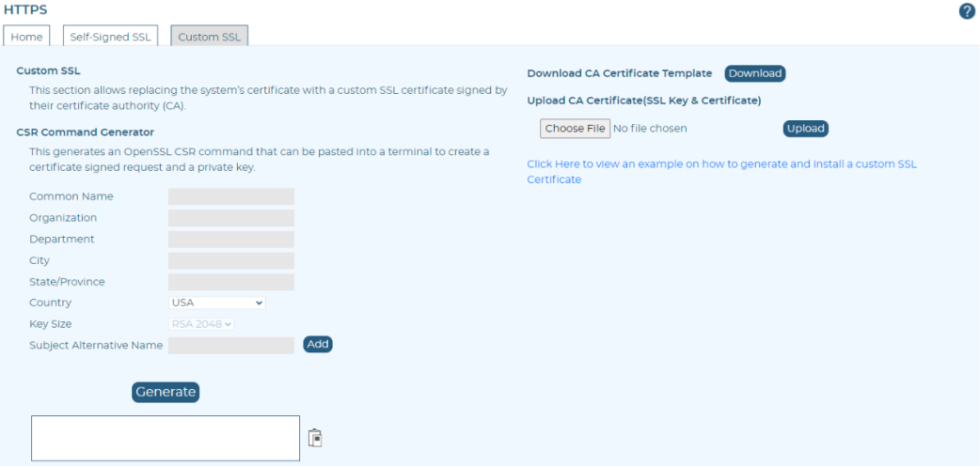Click Choose File to browse certificates
The width and height of the screenshot is (980, 466).
(575, 129)
